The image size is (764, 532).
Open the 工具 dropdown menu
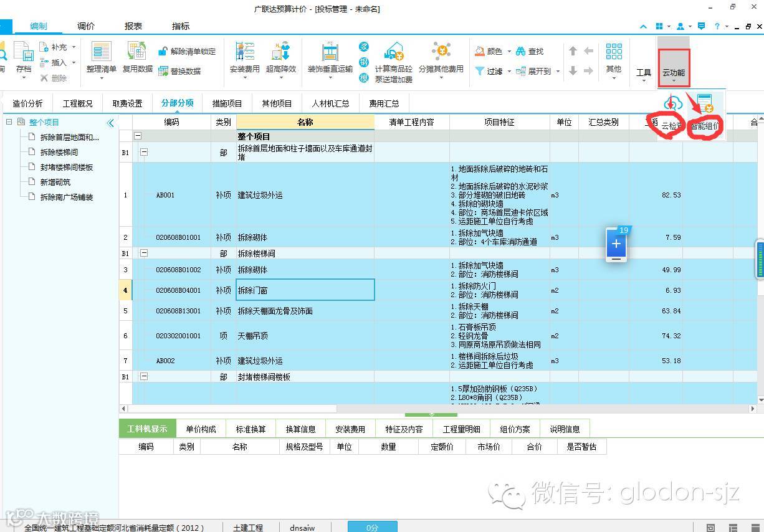point(644,73)
